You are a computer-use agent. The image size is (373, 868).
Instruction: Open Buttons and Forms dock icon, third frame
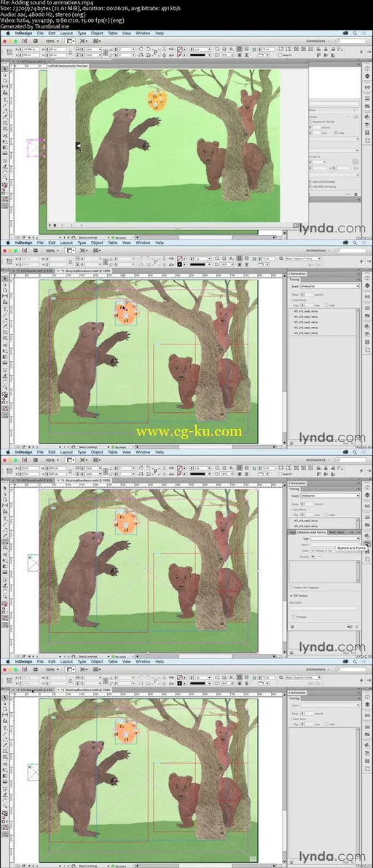(x=367, y=545)
